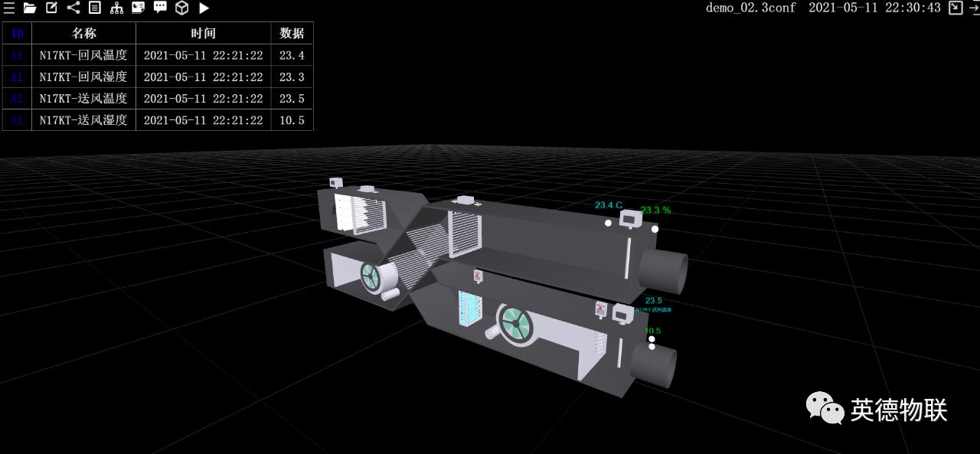Click the AI link in 回风温度 row

(x=18, y=55)
